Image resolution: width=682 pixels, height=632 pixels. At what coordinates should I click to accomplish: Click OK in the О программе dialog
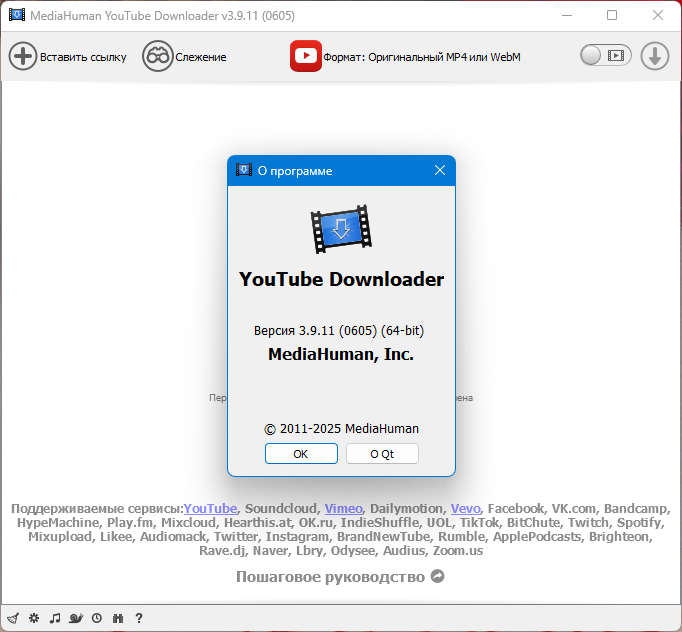pyautogui.click(x=301, y=454)
